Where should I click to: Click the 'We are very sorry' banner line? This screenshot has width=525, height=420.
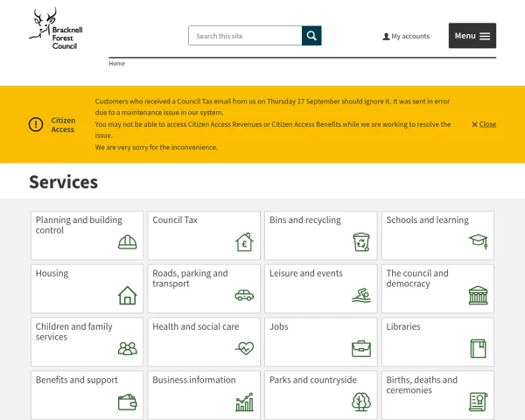(157, 147)
